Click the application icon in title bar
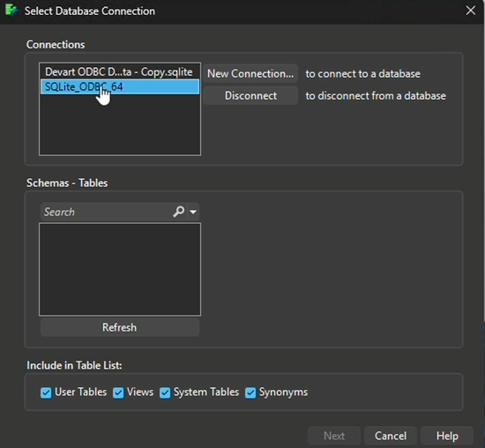This screenshot has width=485, height=448. (x=11, y=10)
